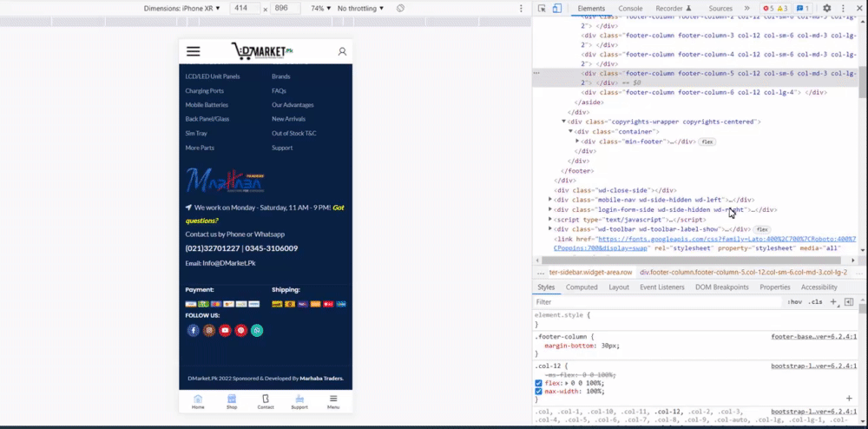Screen dimensions: 868x429
Task: Expand the wd-toolbar div node
Action: coord(550,229)
